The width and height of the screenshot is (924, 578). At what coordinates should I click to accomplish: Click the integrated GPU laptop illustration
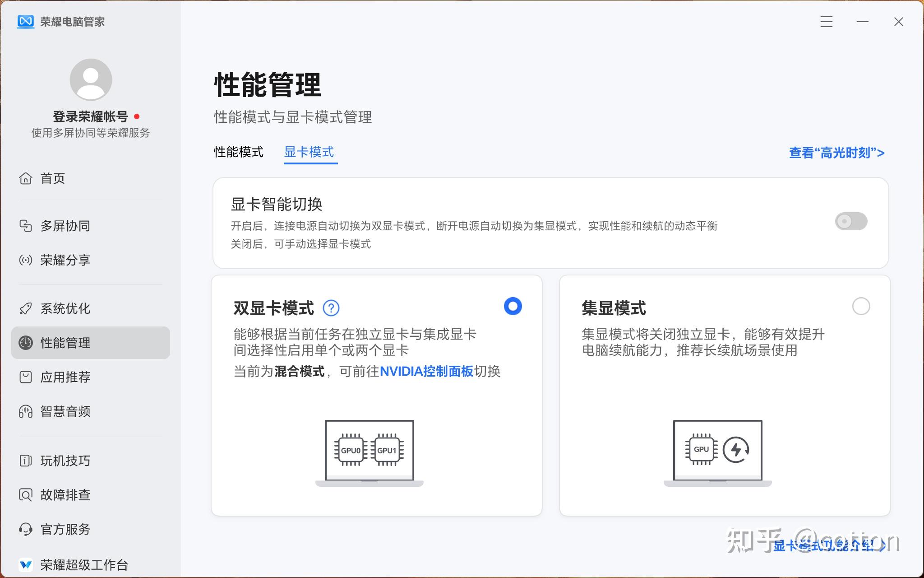(718, 453)
